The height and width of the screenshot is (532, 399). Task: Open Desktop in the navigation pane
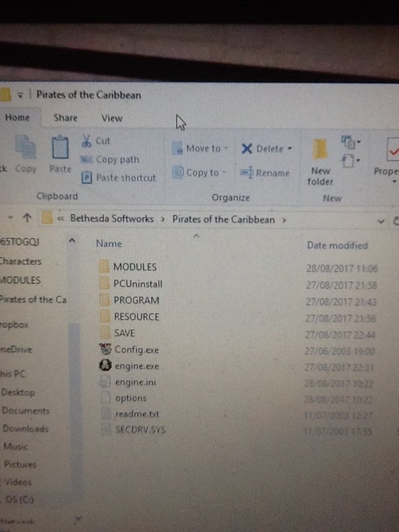(x=18, y=392)
